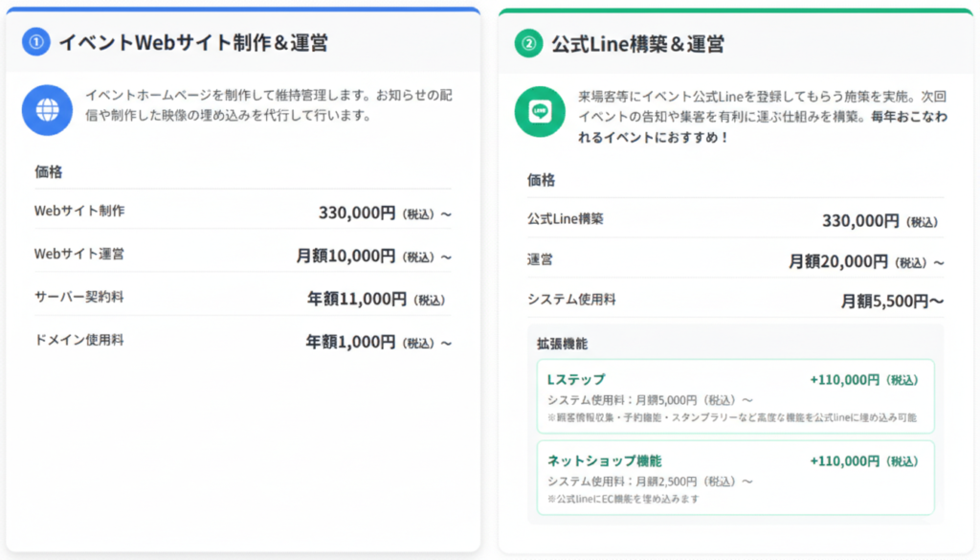Image resolution: width=980 pixels, height=560 pixels.
Task: Click the blue circled number 1 badge
Action: point(35,42)
